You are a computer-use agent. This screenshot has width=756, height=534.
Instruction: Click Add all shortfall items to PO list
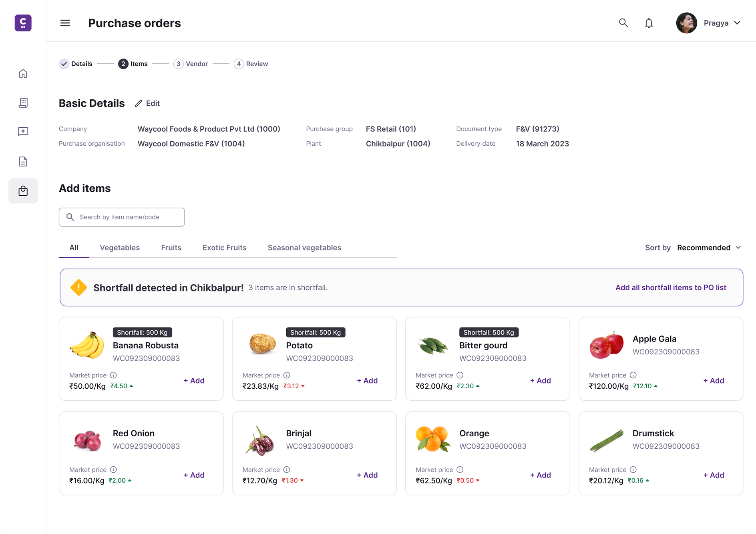tap(670, 287)
